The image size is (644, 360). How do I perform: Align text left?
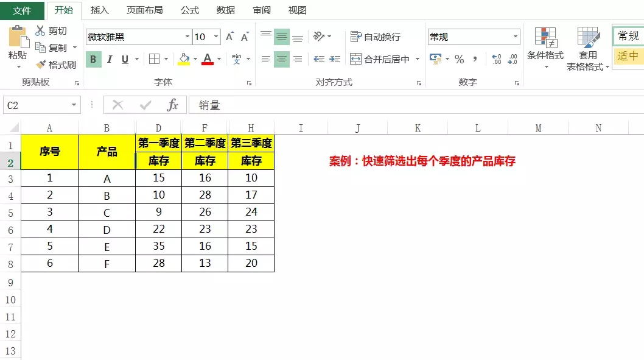266,59
